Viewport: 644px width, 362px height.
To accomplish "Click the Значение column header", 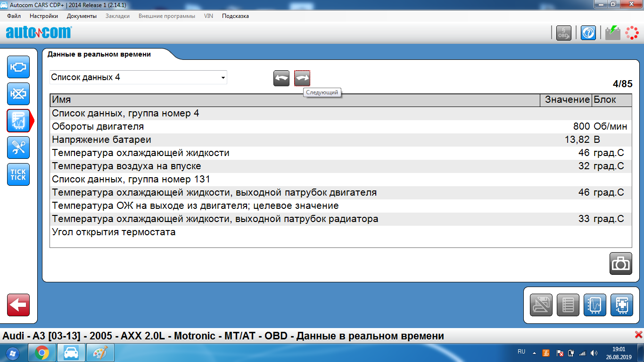I will (x=566, y=100).
